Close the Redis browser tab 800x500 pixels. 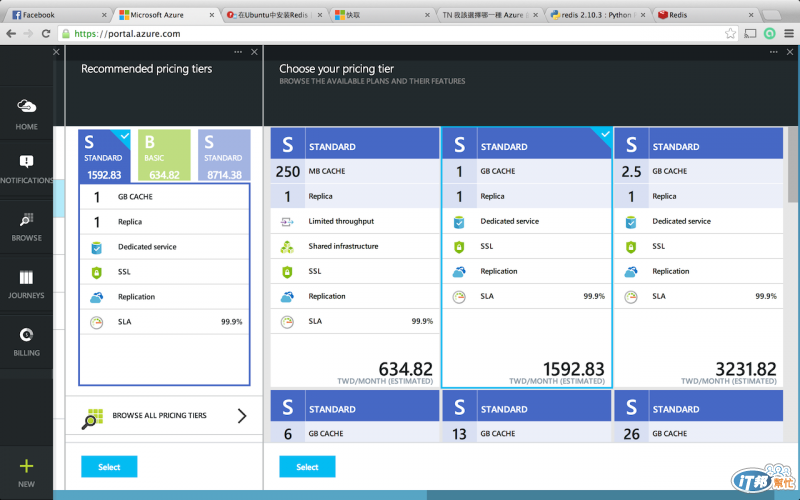tap(751, 15)
